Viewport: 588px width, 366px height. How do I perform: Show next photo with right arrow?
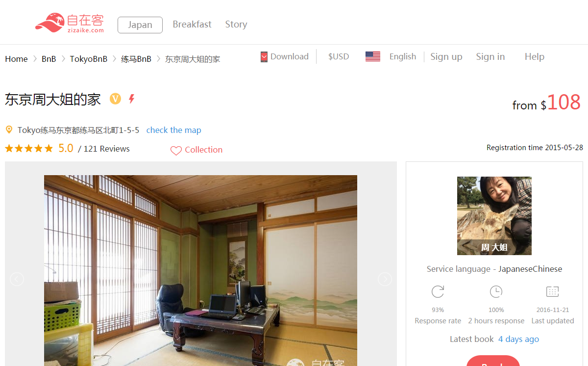click(385, 279)
